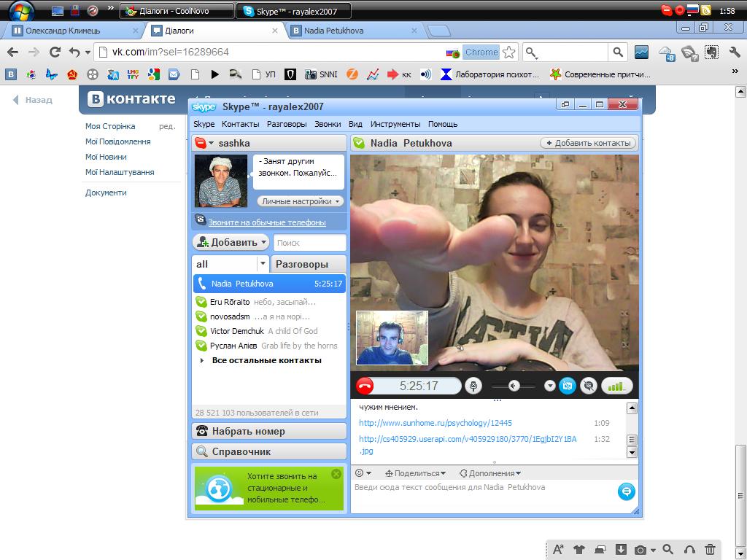
Task: Open the emoticon picker in chat
Action: click(363, 472)
